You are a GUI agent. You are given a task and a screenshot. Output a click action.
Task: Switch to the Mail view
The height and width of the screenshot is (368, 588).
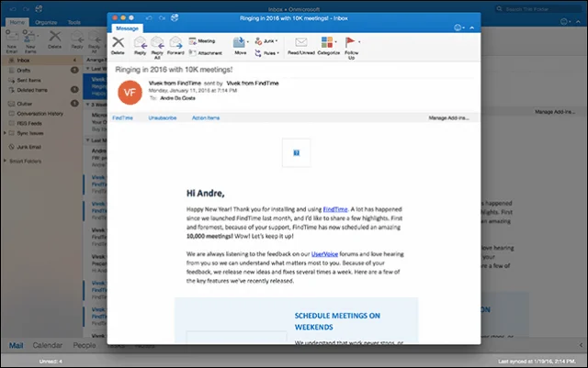(17, 345)
